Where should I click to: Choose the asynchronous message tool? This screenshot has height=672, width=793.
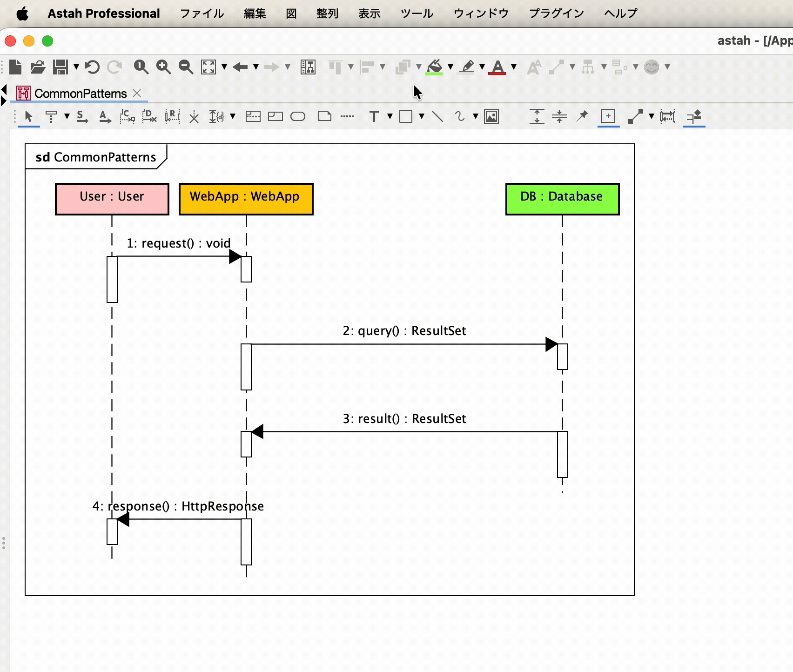tap(105, 116)
